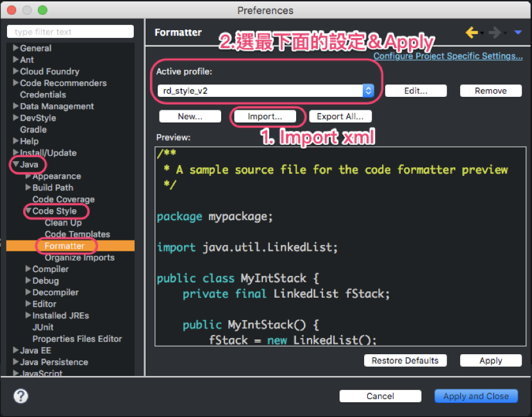The image size is (532, 417).
Task: Edit the current formatter profile
Action: coord(415,90)
